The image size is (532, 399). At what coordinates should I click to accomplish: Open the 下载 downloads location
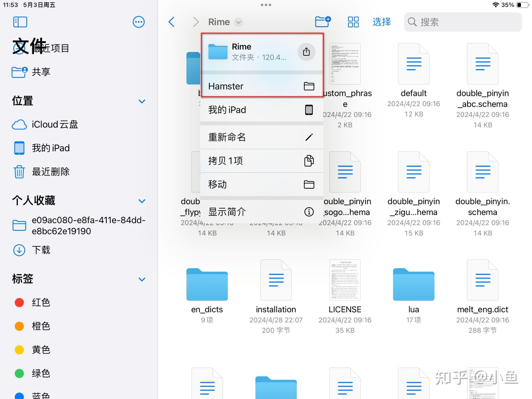(x=41, y=250)
